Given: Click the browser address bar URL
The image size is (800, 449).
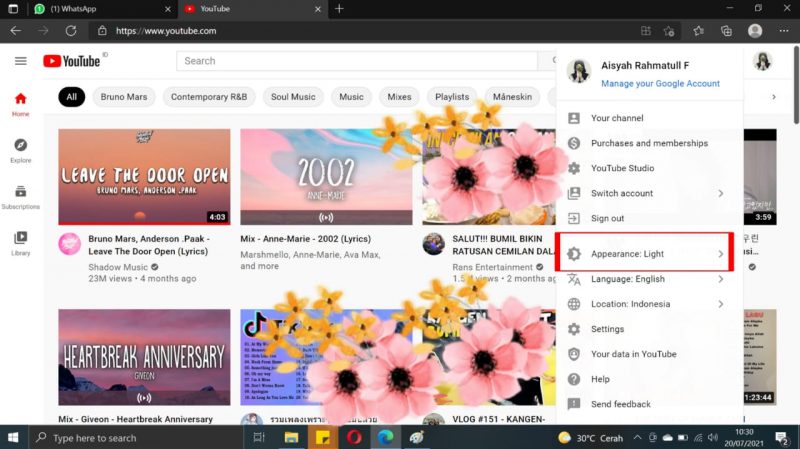Looking at the screenshot, I should (x=166, y=31).
